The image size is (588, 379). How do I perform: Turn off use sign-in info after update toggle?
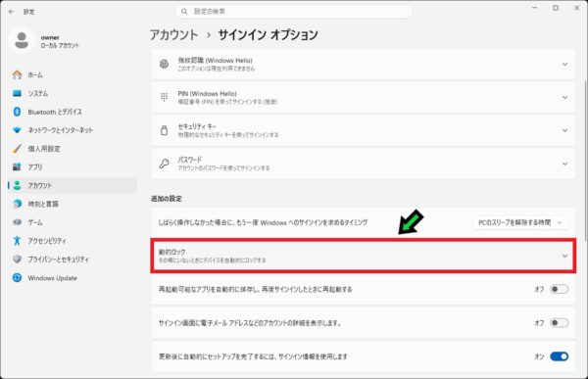click(x=559, y=356)
